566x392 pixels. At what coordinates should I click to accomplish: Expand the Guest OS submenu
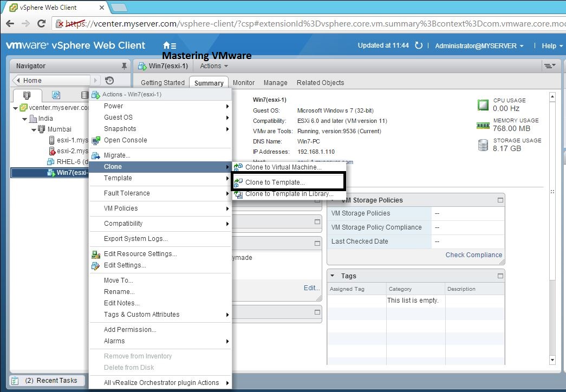click(160, 117)
